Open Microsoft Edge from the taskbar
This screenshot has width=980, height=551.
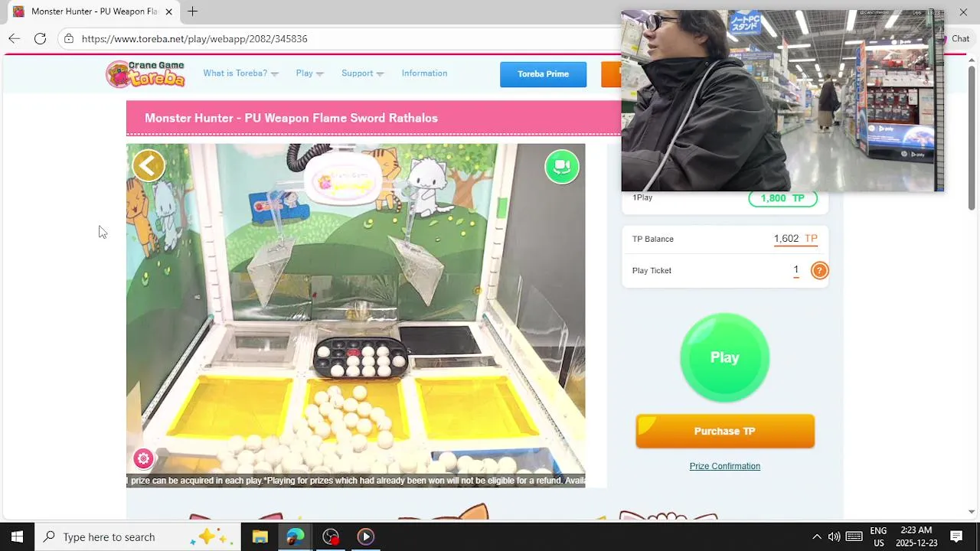tap(296, 536)
